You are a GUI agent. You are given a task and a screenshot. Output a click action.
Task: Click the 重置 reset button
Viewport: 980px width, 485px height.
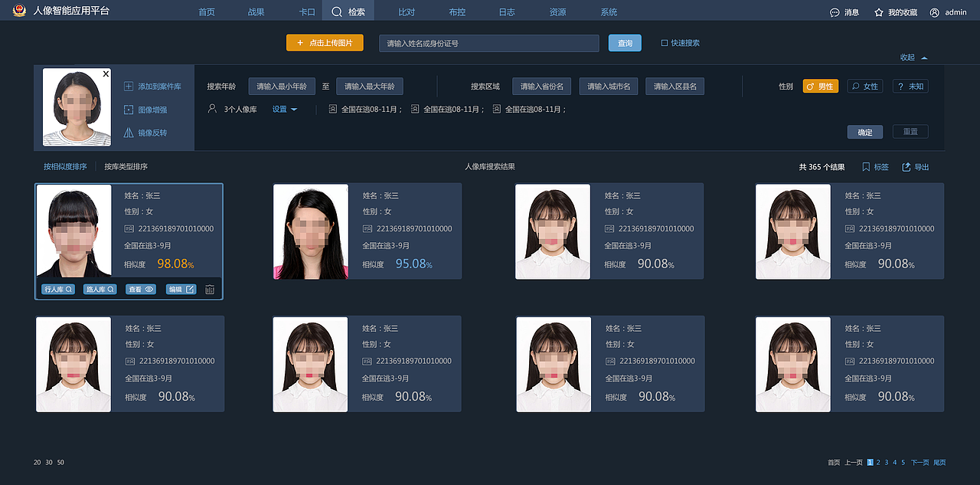(910, 132)
